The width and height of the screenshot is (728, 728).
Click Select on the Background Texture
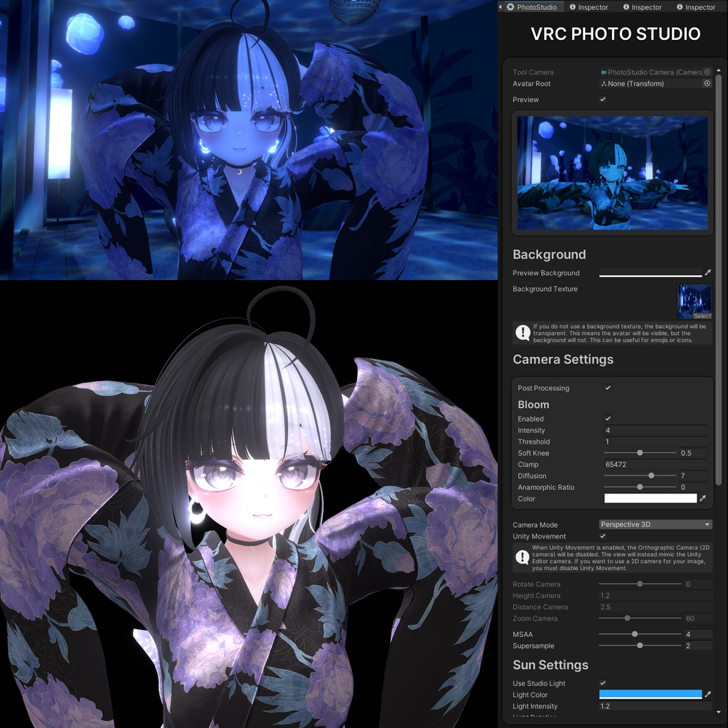pos(704,316)
